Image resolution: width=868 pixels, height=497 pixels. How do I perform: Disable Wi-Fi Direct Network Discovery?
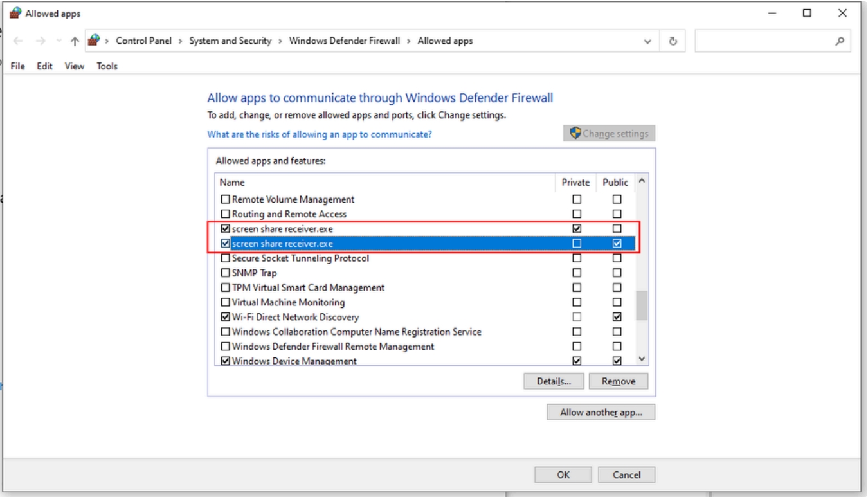pos(224,316)
